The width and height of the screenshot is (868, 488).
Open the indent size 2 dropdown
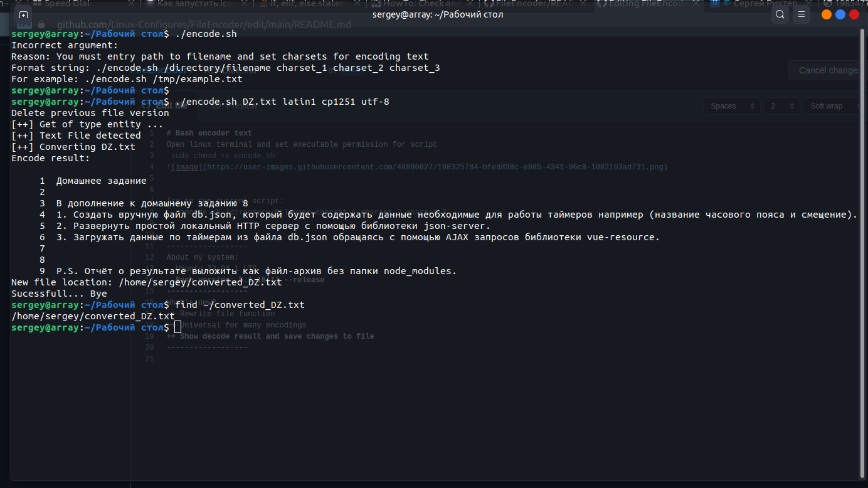(781, 106)
